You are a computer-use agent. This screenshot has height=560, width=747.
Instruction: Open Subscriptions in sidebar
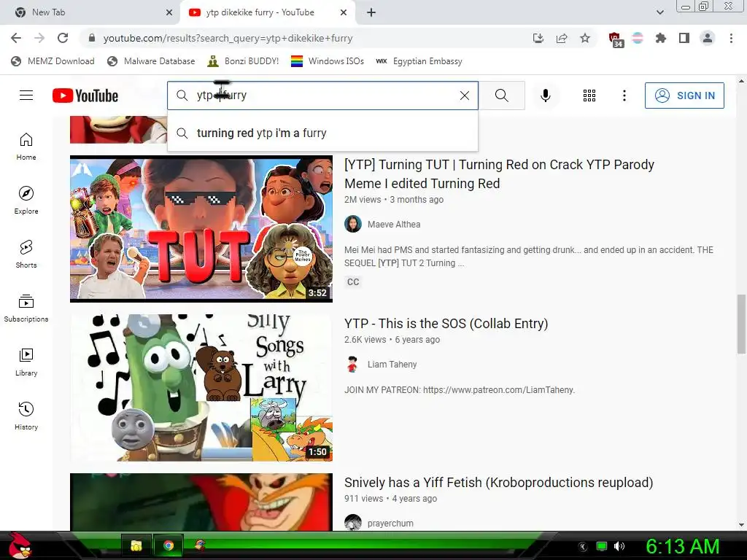tap(26, 308)
